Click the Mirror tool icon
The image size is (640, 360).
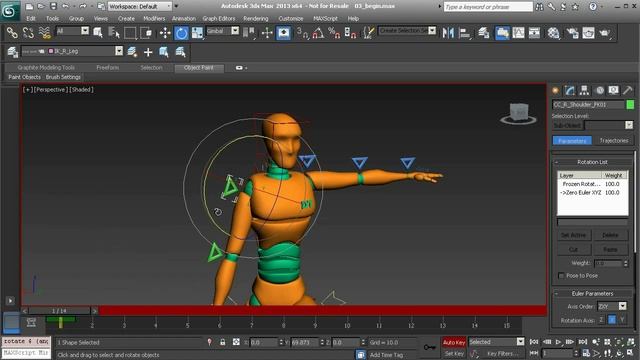(448, 32)
